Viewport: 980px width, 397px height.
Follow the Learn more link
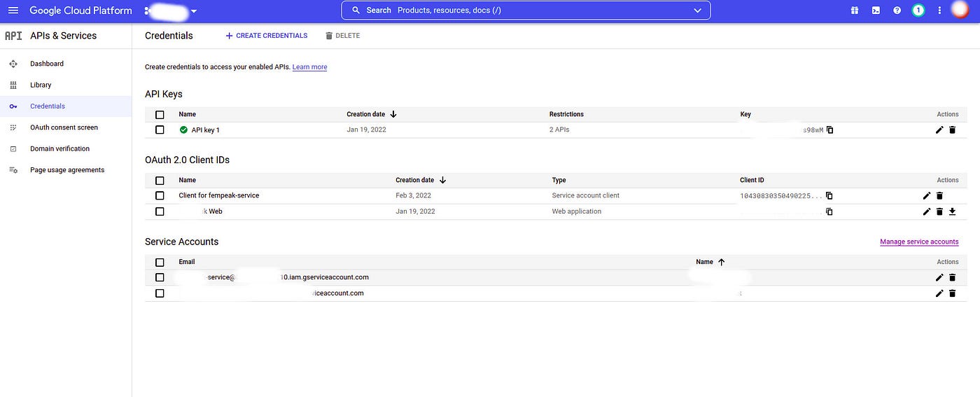[309, 67]
